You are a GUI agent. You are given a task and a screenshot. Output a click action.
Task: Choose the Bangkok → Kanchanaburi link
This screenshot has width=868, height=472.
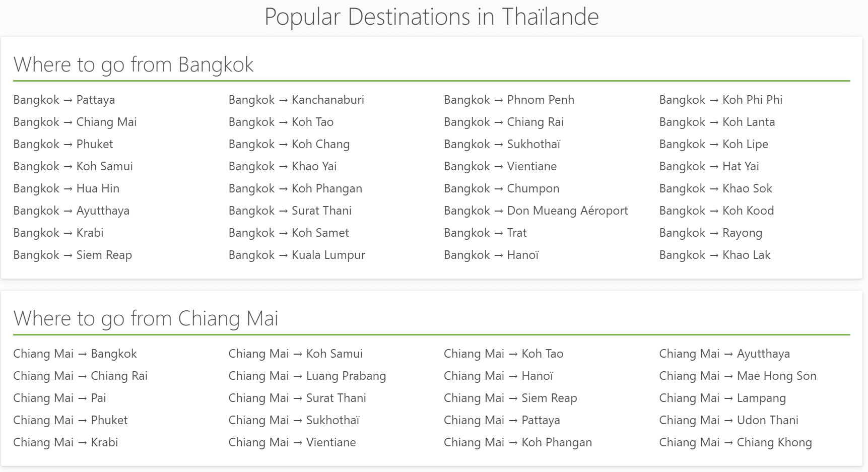point(296,100)
